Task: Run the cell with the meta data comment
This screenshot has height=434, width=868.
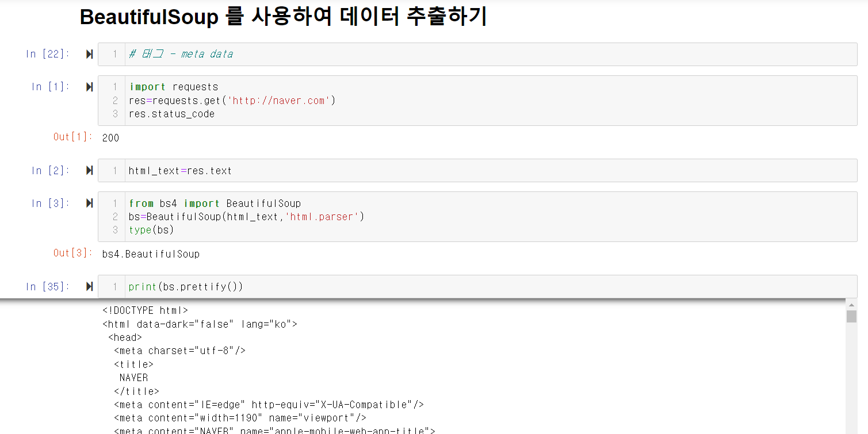Action: pyautogui.click(x=89, y=54)
